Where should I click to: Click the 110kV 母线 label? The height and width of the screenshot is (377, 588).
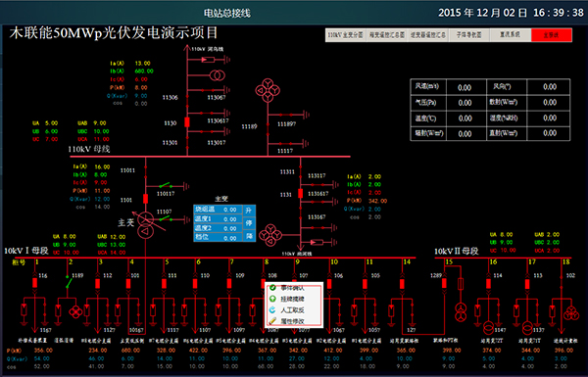pyautogui.click(x=89, y=149)
